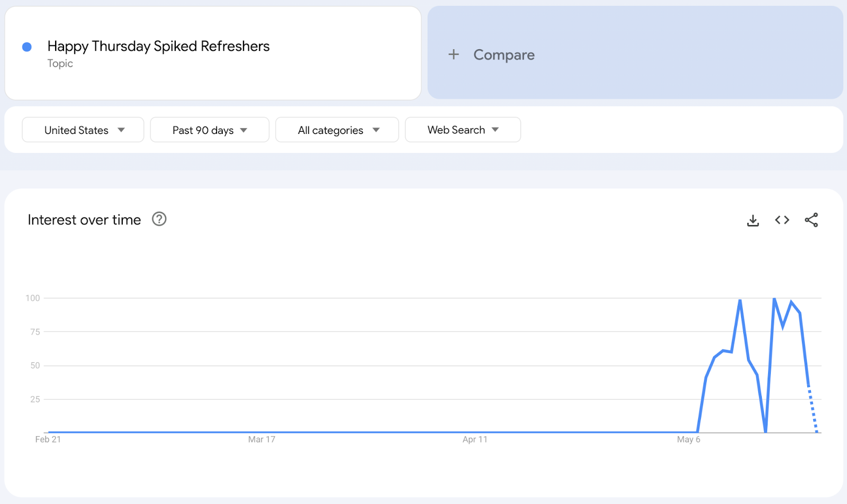Screen dimensions: 847x504
Task: Expand the All categories dropdown
Action: click(x=337, y=130)
